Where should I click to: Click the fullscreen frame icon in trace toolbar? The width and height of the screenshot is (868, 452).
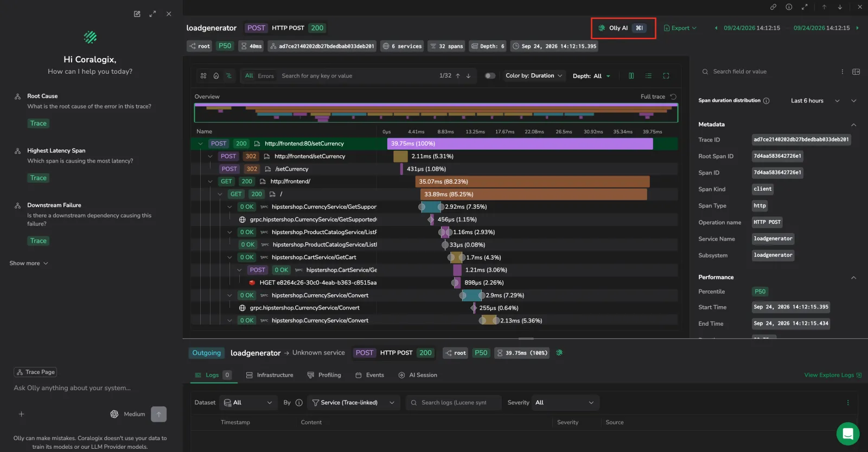[666, 76]
